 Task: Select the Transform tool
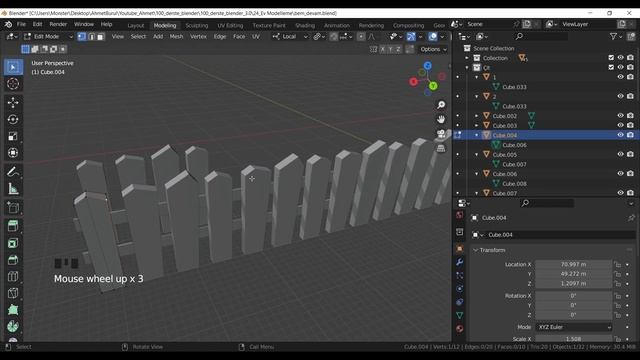pyautogui.click(x=13, y=153)
